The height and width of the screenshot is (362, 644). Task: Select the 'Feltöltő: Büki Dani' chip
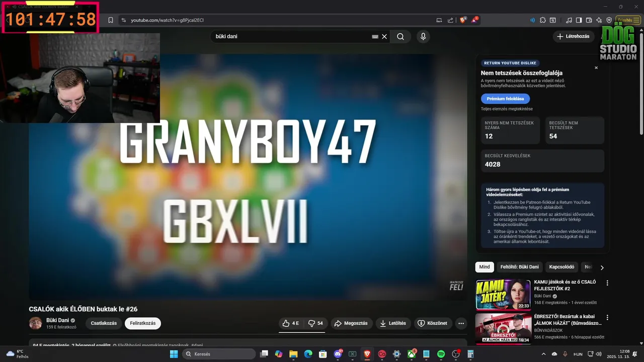520,267
